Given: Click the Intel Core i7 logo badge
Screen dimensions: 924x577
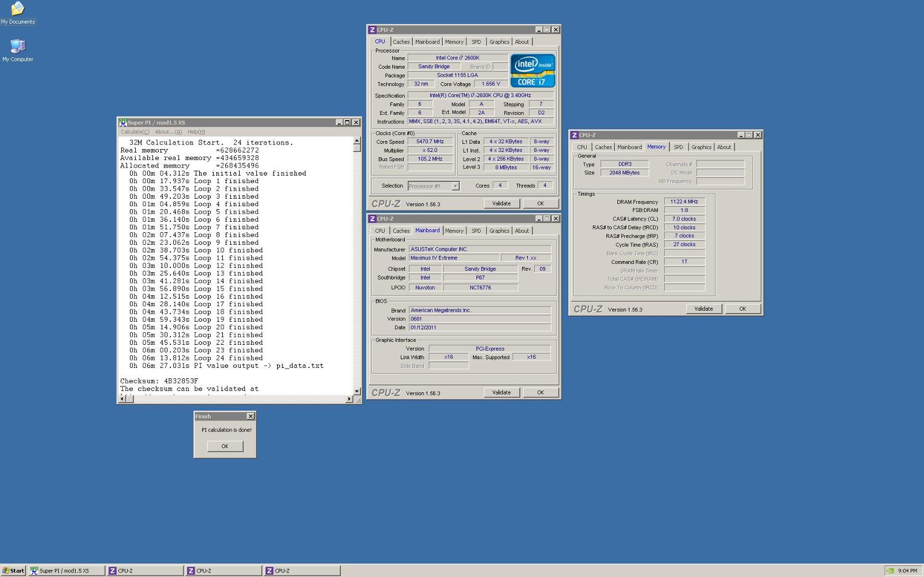Looking at the screenshot, I should [532, 70].
